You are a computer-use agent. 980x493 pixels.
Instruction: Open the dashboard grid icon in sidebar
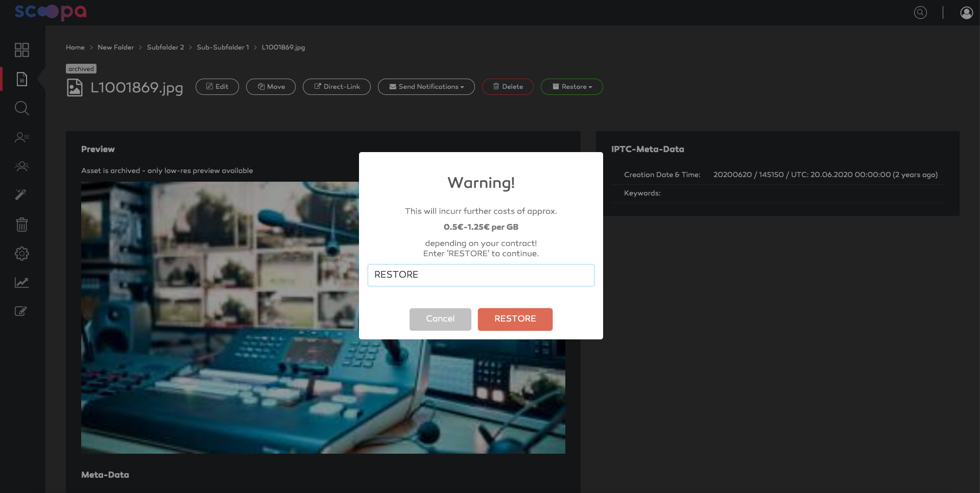tap(22, 50)
